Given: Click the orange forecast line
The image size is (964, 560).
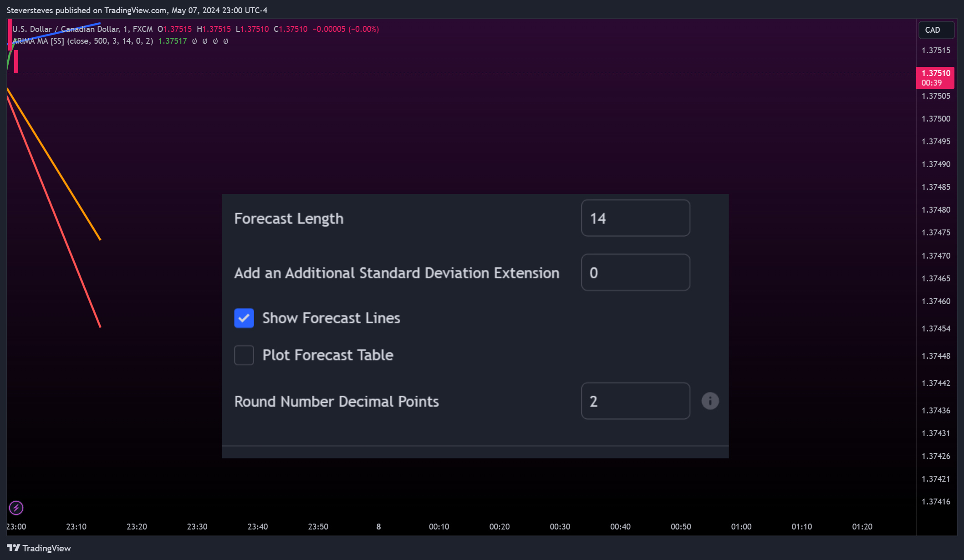Looking at the screenshot, I should coord(54,165).
